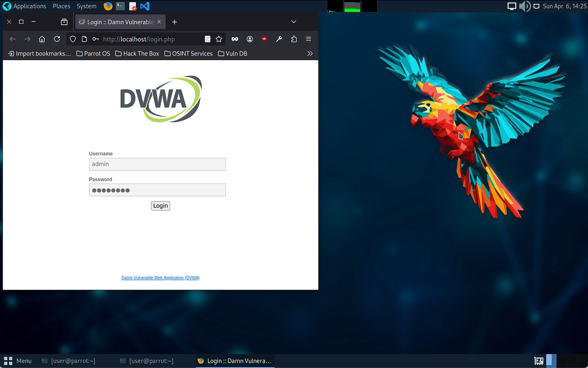588x368 pixels.
Task: Click the DVWA logo image
Action: tap(161, 99)
